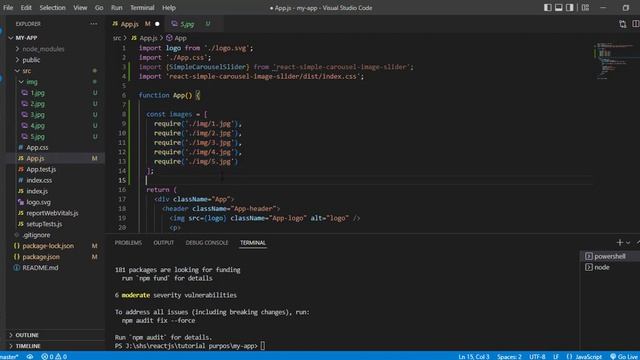Expand the public folder
Screen dimensions: 640x360
[x=31, y=60]
